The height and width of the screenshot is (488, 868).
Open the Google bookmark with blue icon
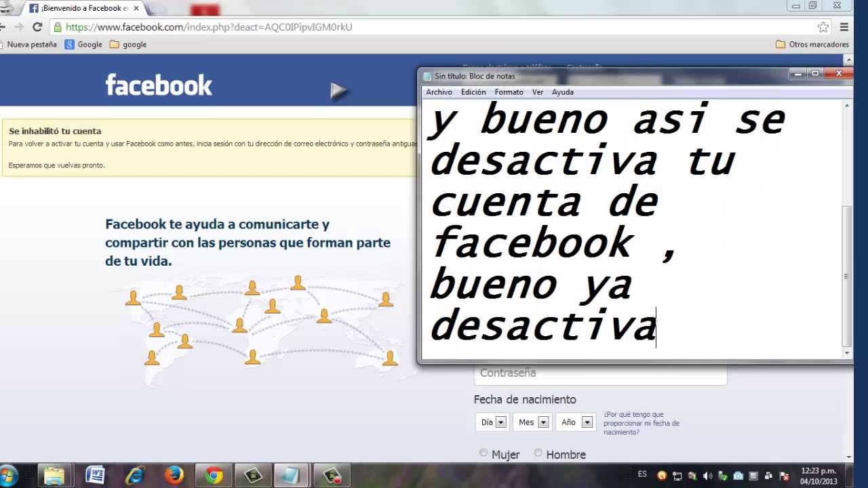point(83,45)
